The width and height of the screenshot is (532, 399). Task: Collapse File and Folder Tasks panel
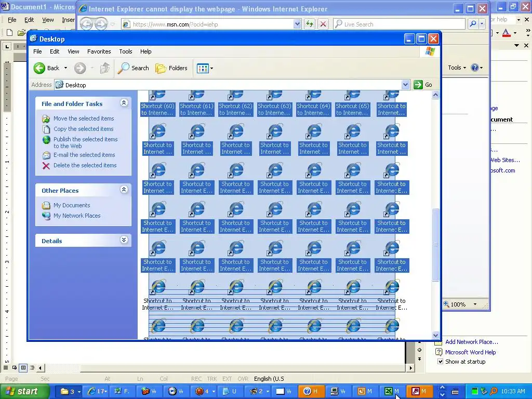click(x=124, y=103)
